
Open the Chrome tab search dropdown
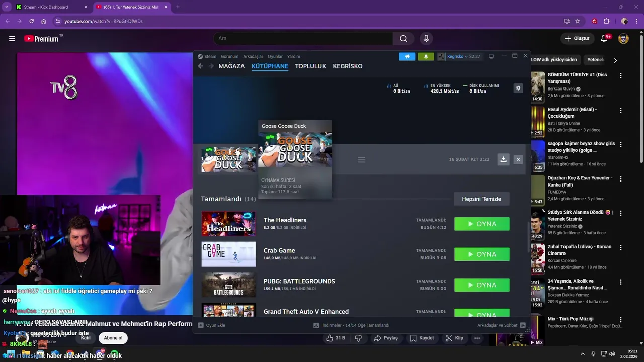click(x=7, y=7)
